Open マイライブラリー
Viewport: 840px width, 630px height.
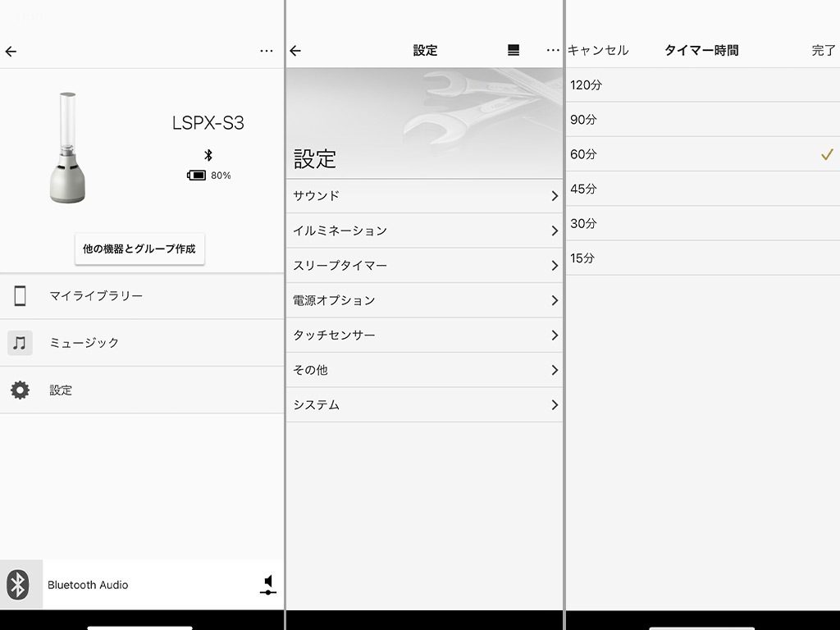point(142,295)
